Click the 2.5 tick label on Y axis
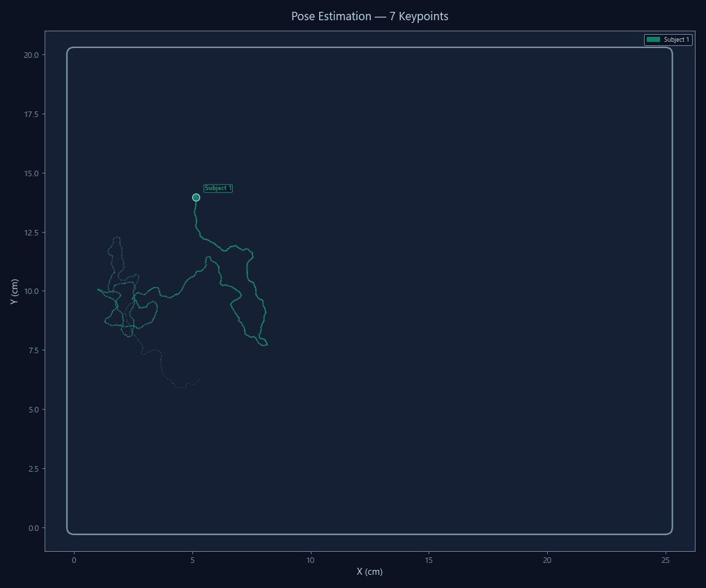 pyautogui.click(x=31, y=468)
